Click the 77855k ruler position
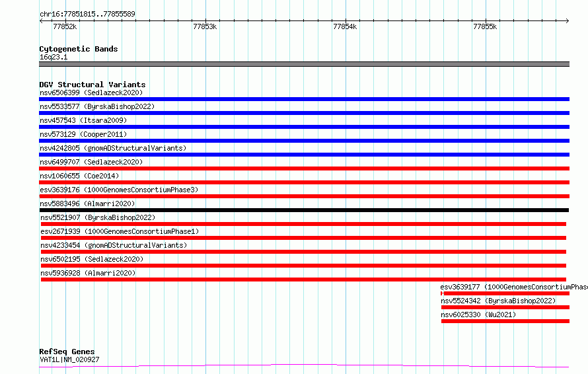 point(485,26)
